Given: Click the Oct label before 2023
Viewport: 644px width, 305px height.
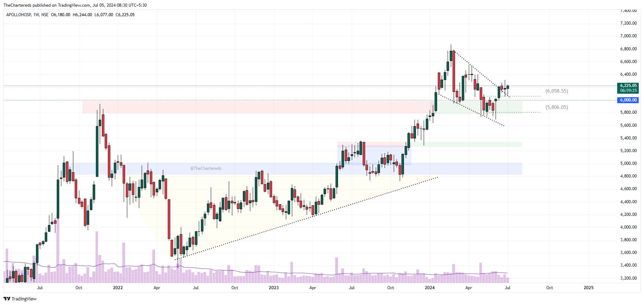Looking at the screenshot, I should click(x=235, y=288).
